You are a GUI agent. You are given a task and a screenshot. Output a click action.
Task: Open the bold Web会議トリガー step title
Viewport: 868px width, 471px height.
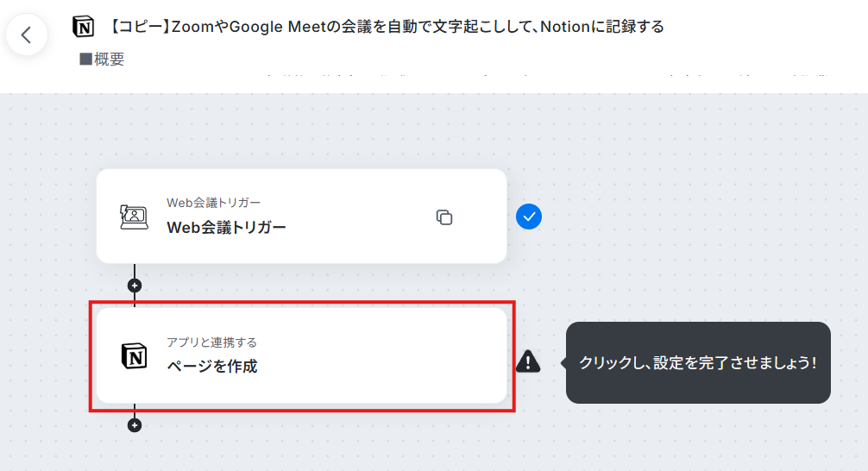tap(226, 228)
